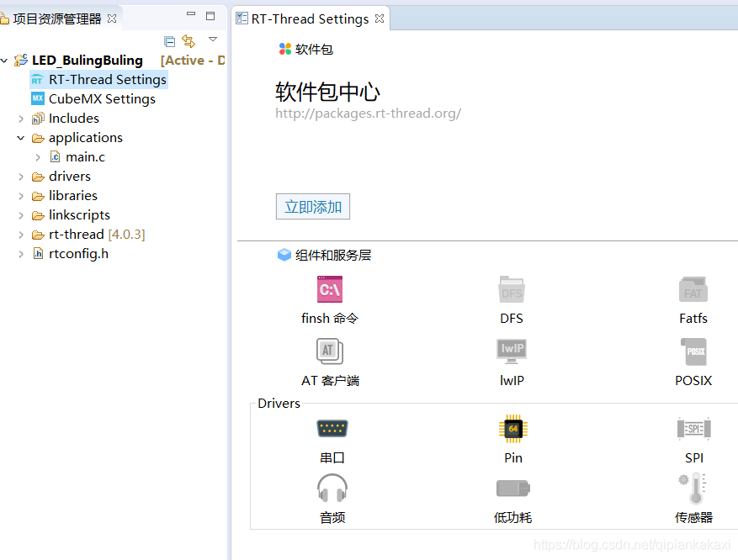Expand the libraries folder

pos(21,196)
